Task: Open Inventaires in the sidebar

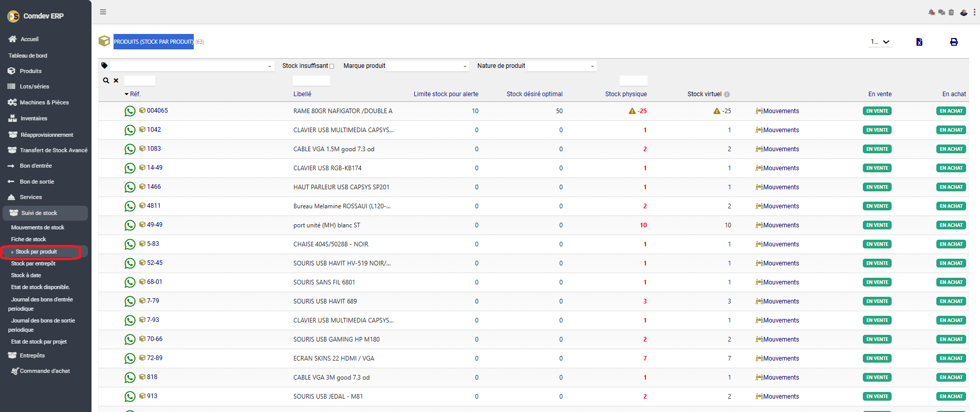Action: (x=33, y=118)
